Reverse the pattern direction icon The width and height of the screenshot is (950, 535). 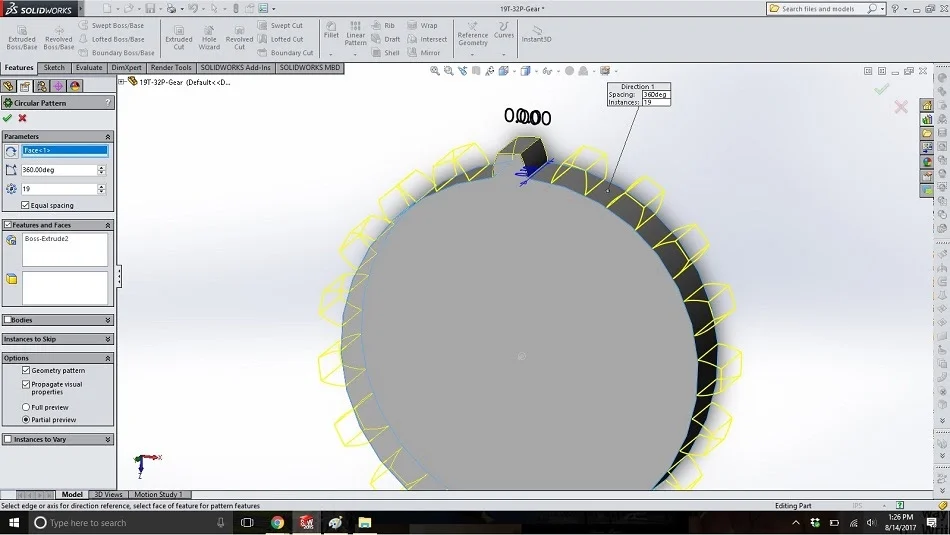[x=11, y=151]
